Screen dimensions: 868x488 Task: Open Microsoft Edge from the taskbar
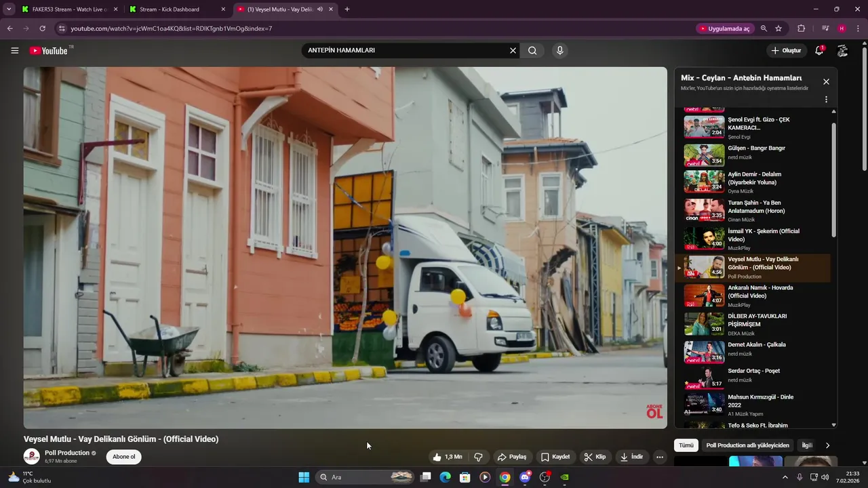click(445, 477)
